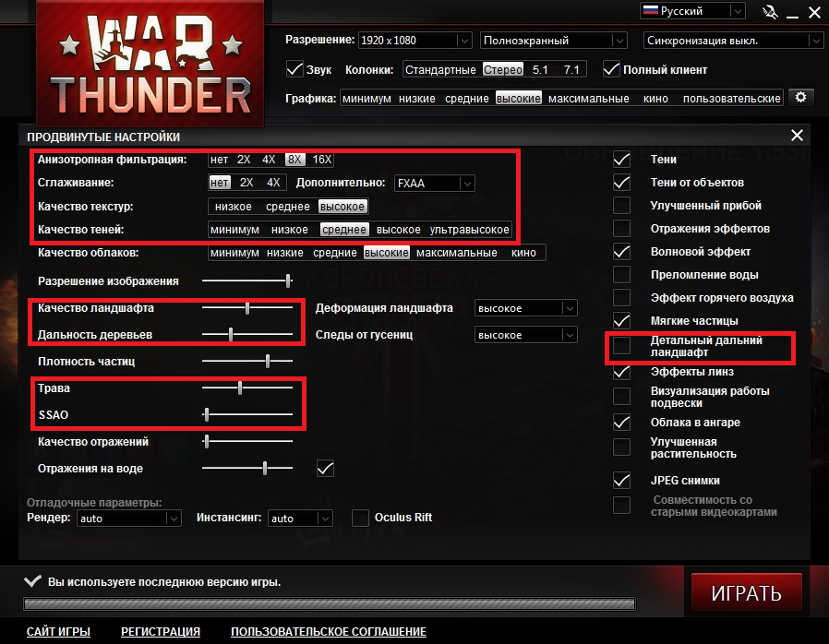Enable Визуализация работы подвески checkbox

click(x=622, y=396)
